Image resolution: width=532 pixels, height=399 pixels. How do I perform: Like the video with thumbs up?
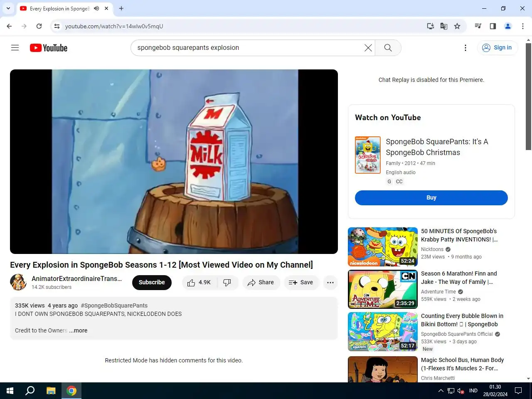click(199, 283)
